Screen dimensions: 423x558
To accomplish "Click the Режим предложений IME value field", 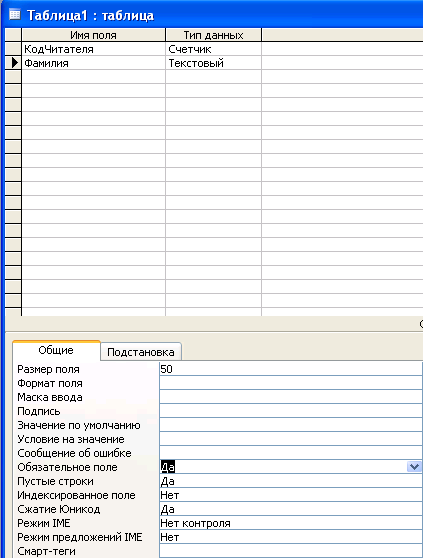I will click(x=291, y=537).
